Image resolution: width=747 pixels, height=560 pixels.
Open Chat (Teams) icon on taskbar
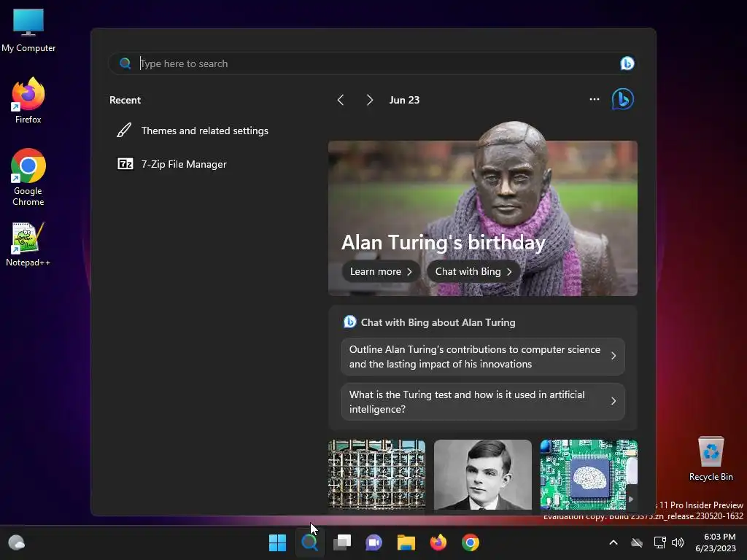click(x=374, y=542)
